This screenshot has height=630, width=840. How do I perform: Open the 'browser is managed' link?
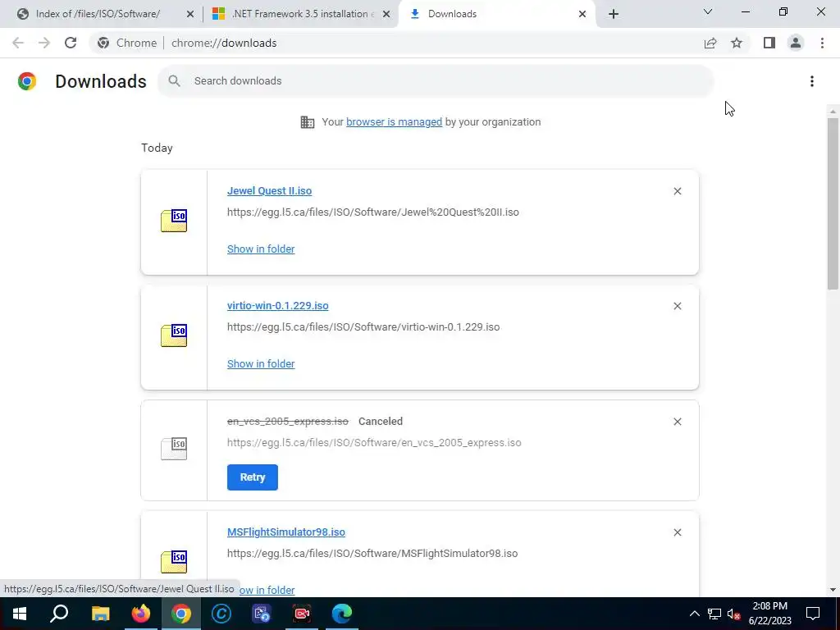coord(394,121)
